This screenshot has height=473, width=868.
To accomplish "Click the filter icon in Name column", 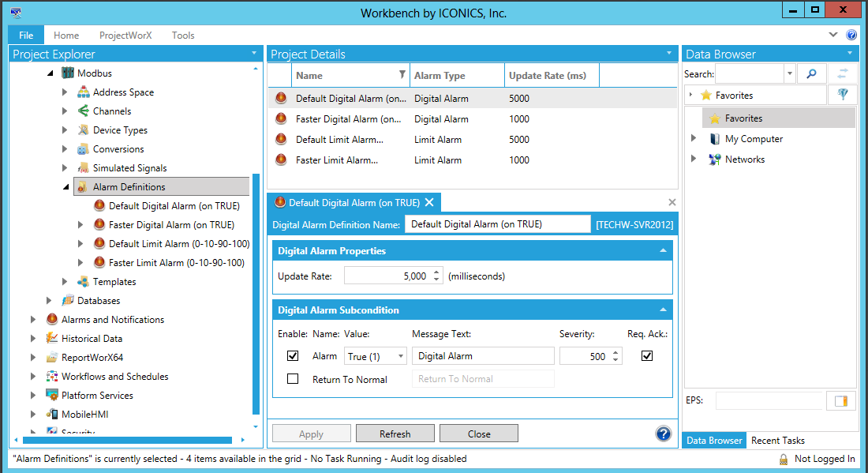I will [x=402, y=75].
